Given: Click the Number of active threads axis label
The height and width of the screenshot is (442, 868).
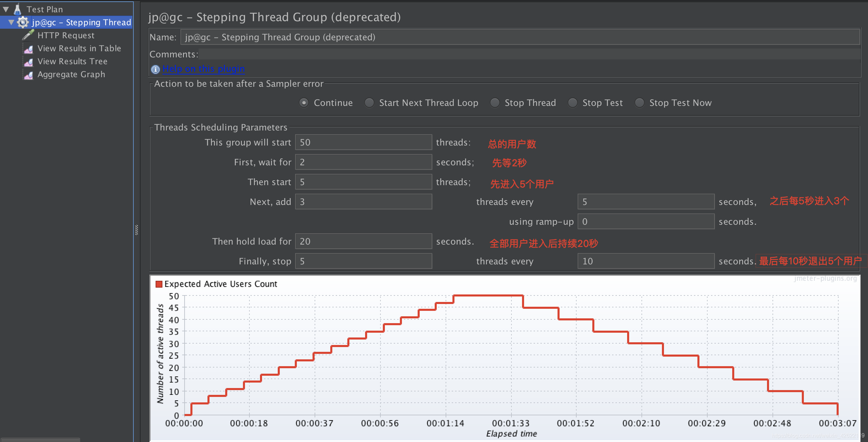Looking at the screenshot, I should coord(160,354).
